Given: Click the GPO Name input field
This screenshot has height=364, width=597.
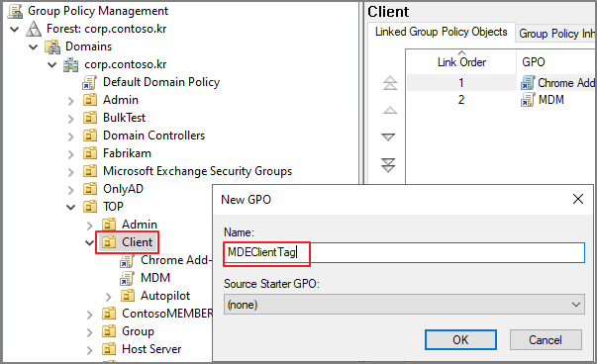Looking at the screenshot, I should tap(404, 252).
